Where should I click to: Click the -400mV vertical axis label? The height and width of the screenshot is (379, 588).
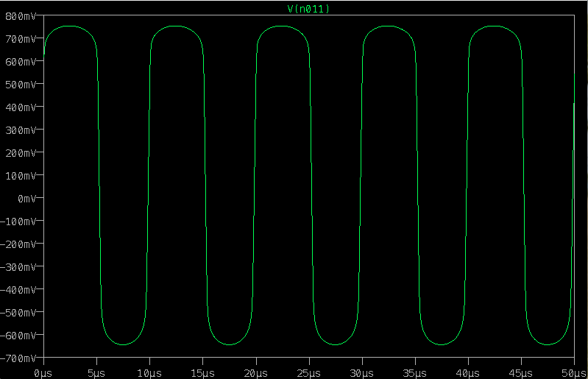point(18,290)
